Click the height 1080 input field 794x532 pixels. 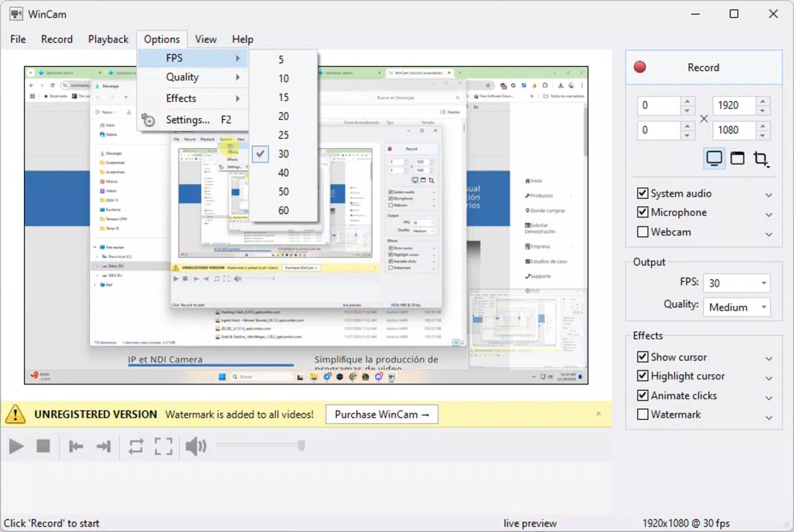[x=734, y=130]
